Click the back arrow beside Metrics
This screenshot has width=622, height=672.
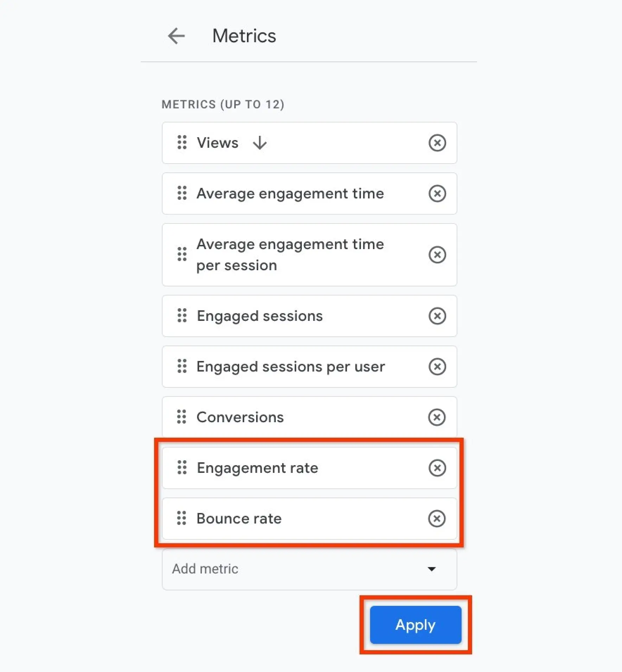pos(176,36)
